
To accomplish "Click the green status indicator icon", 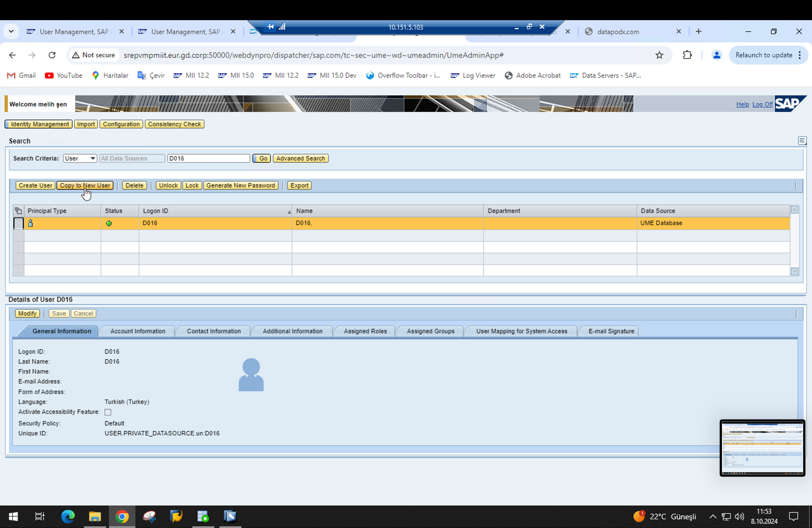I will pos(109,223).
